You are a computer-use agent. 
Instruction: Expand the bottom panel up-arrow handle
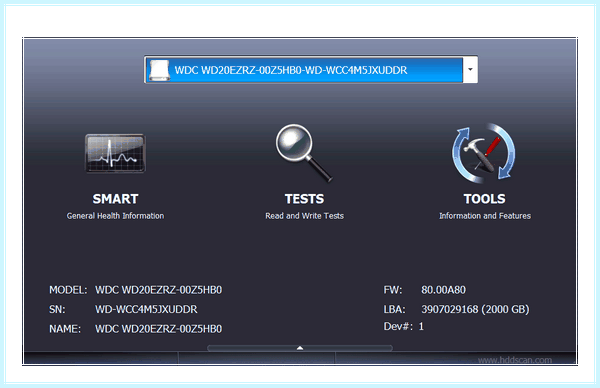(300, 348)
